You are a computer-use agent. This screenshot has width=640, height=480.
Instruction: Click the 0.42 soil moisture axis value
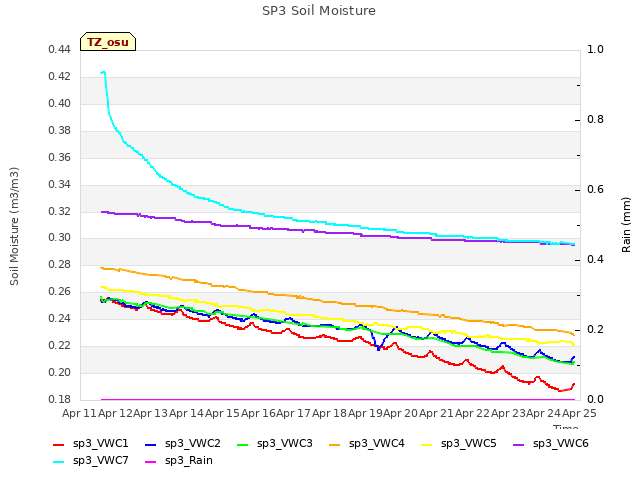tap(60, 77)
